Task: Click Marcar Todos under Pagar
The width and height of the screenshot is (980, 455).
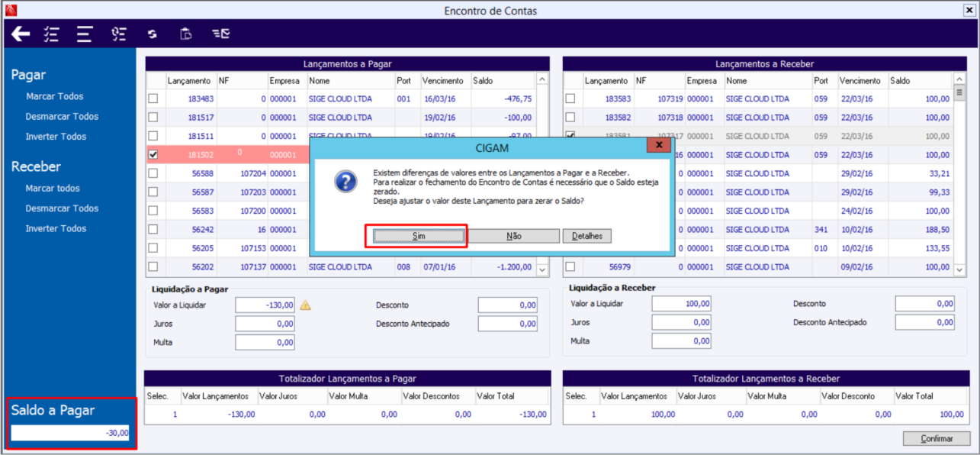Action: (55, 97)
